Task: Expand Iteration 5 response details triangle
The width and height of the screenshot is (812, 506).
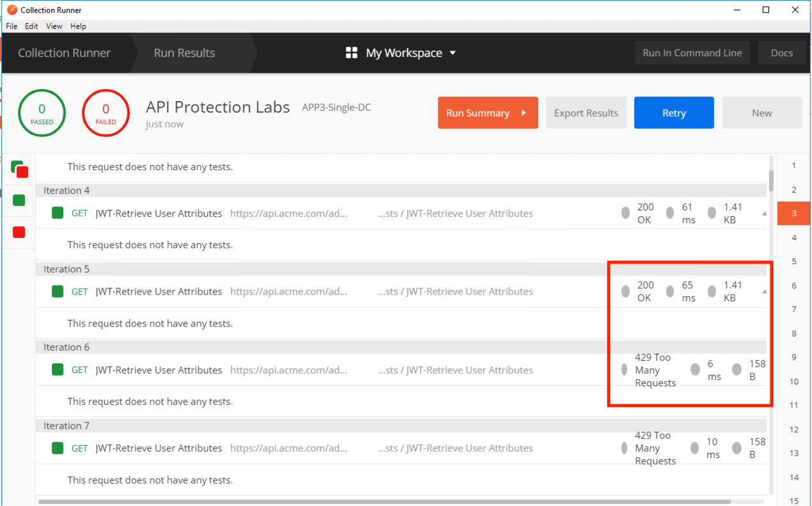Action: coord(765,292)
